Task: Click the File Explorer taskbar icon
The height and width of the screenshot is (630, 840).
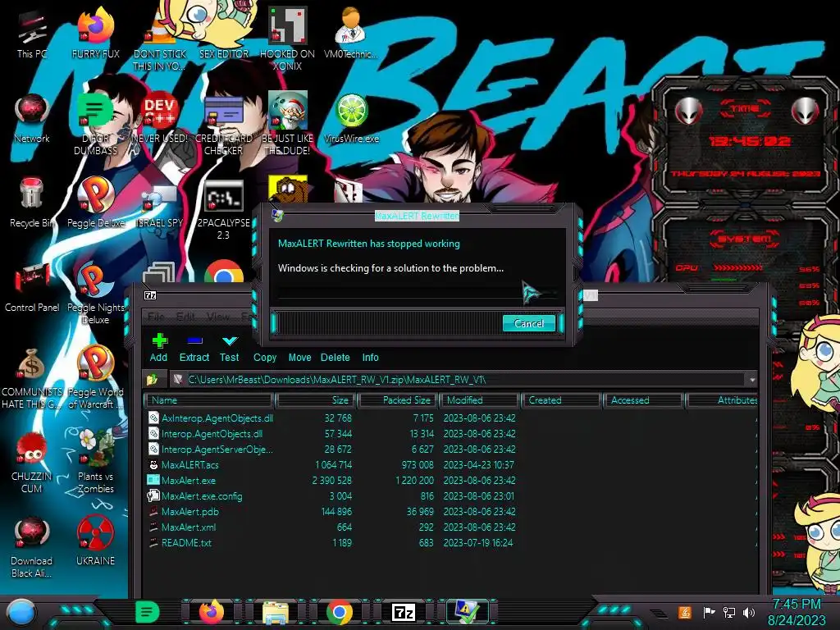Action: (x=276, y=612)
